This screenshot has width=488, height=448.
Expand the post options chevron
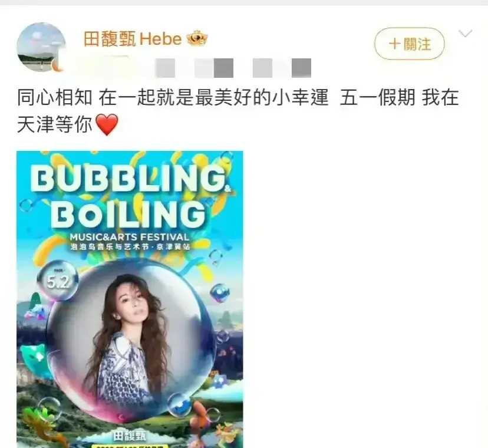pyautogui.click(x=466, y=33)
